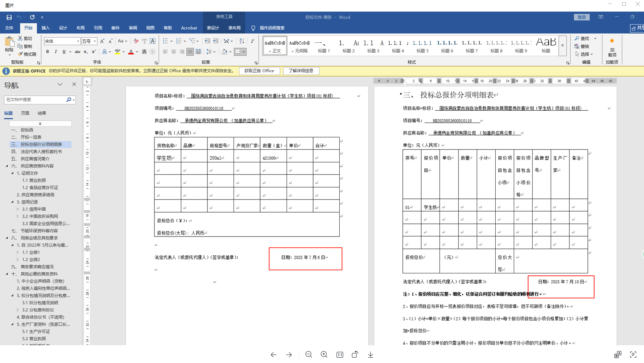Show the picture at actual 1:1 size

pyautogui.click(x=340, y=355)
